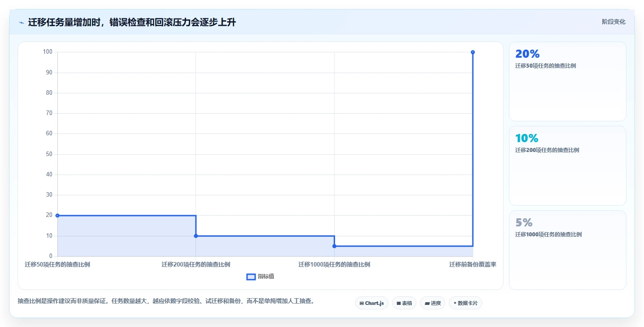
Task: Click the chart title about 回滚压力
Action: tap(132, 22)
